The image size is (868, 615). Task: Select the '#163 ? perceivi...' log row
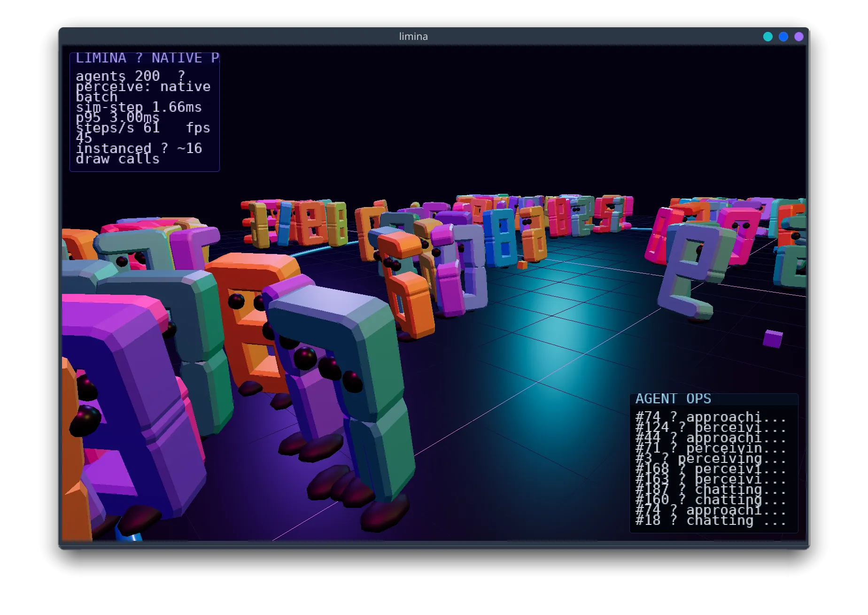coord(711,479)
